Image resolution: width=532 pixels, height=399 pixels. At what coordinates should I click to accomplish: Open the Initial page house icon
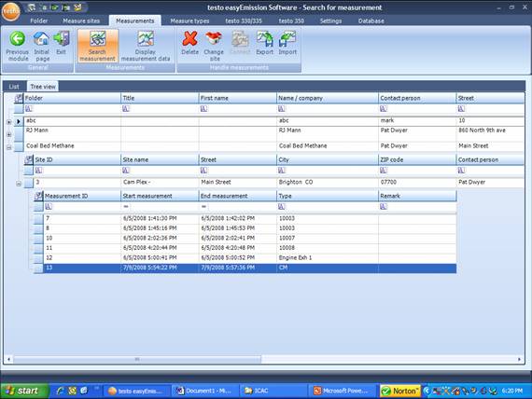pos(41,38)
